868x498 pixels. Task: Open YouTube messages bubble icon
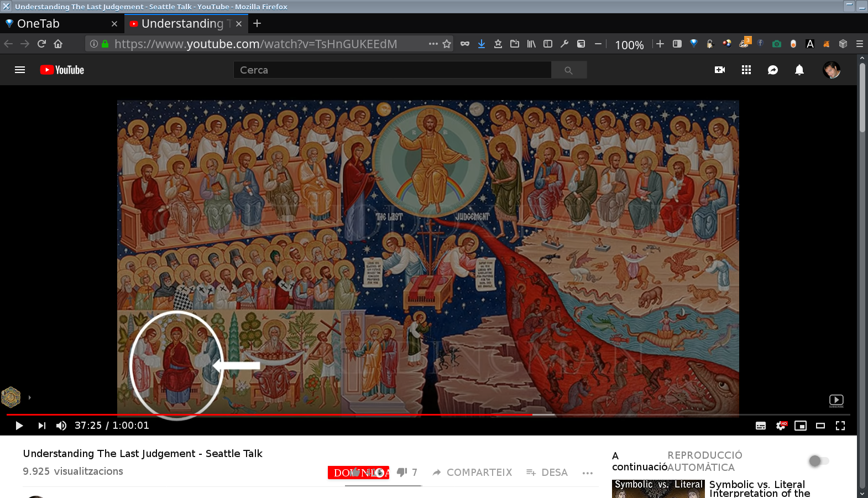pos(773,70)
